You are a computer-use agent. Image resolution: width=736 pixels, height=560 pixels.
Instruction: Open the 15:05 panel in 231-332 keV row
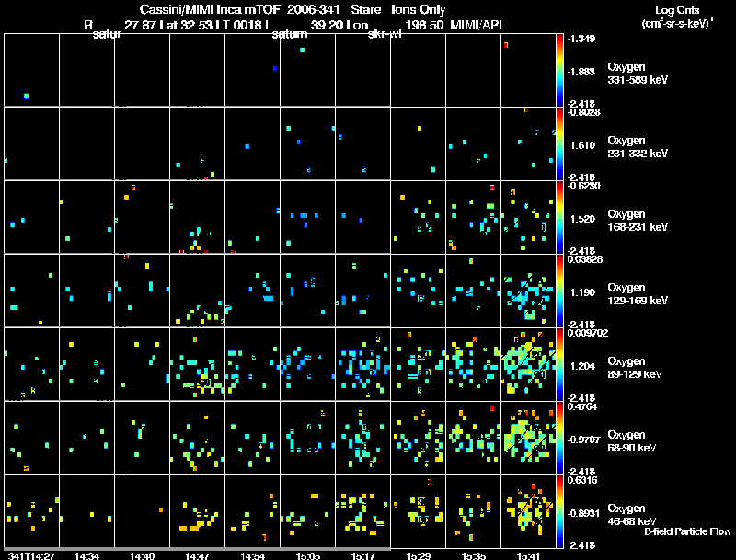(308, 143)
